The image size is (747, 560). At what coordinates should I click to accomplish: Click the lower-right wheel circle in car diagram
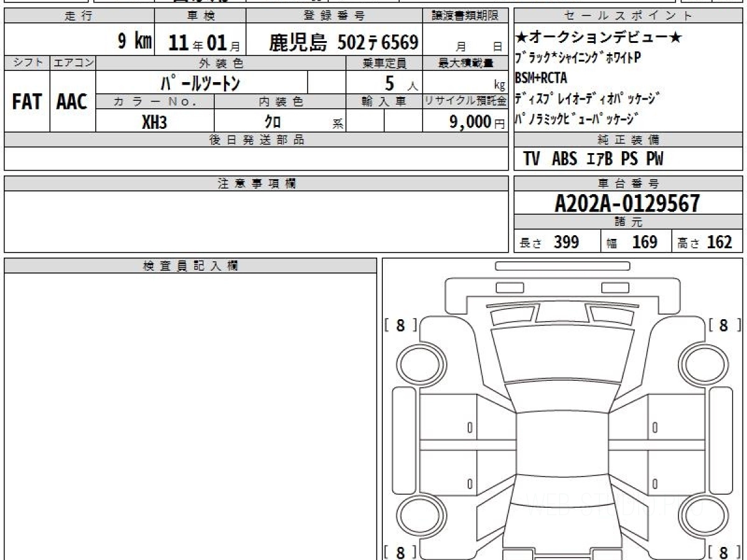coord(703,516)
